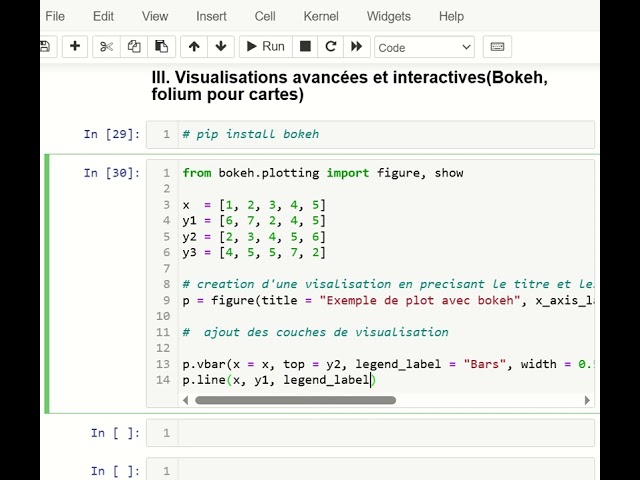Open the Widgets menu
Viewport: 640px width, 480px height.
point(389,16)
